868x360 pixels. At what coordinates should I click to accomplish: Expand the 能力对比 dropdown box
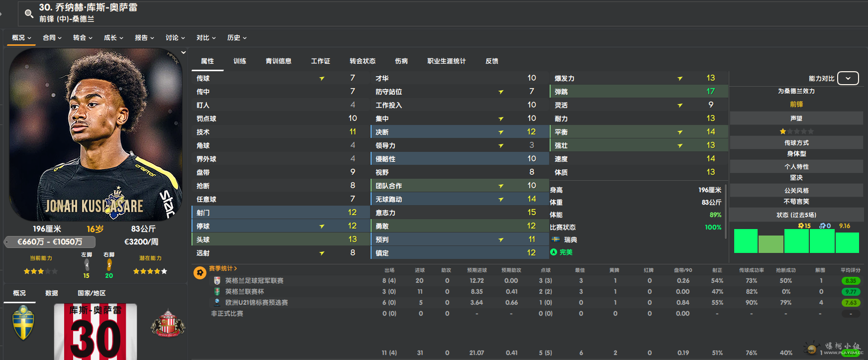tap(848, 78)
